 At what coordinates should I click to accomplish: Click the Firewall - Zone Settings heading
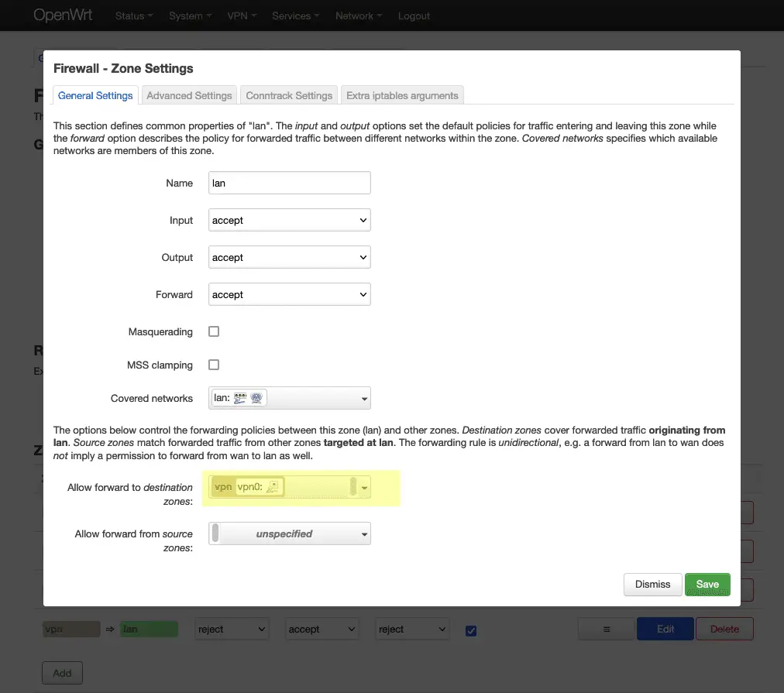click(x=123, y=68)
